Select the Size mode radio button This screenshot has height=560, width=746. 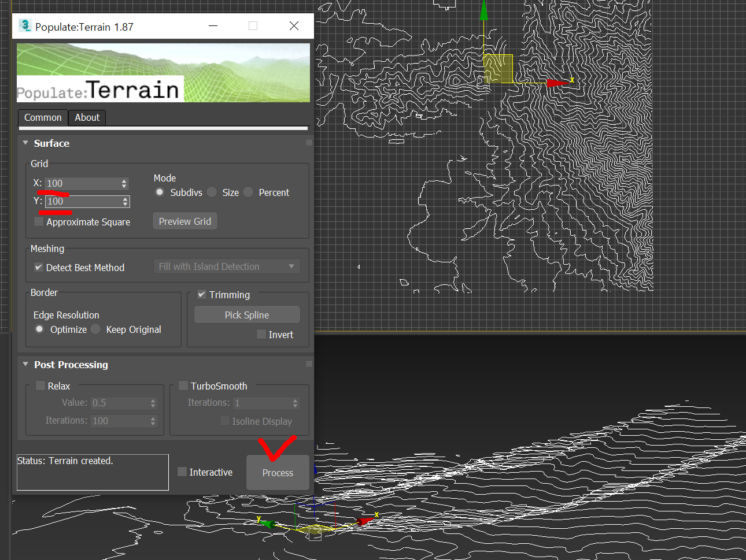(x=212, y=192)
